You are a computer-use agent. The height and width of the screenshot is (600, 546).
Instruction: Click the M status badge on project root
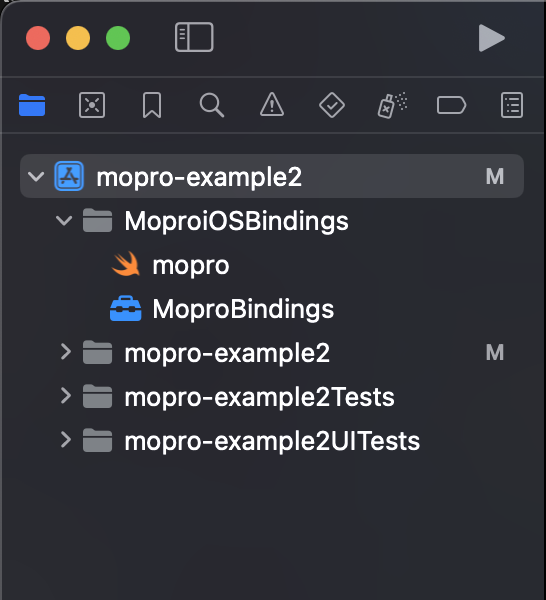495,176
